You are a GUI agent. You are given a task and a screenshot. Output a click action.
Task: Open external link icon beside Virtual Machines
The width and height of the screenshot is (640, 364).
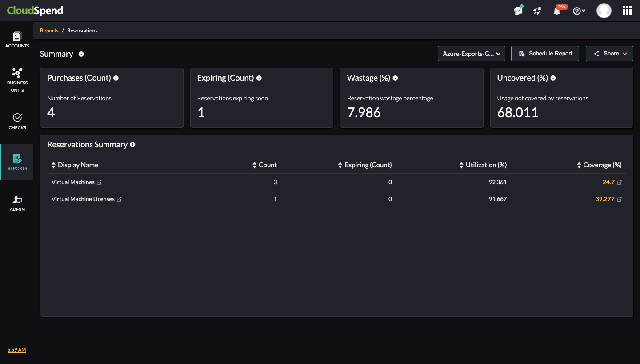point(100,182)
